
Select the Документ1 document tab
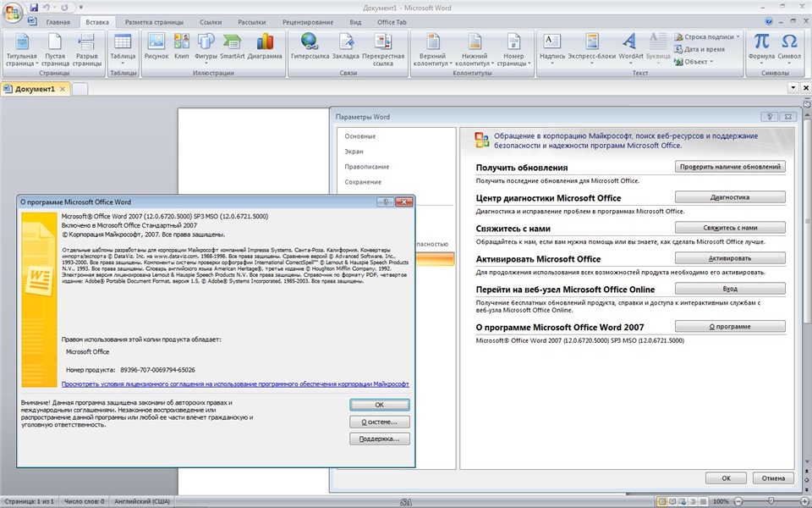[x=35, y=89]
